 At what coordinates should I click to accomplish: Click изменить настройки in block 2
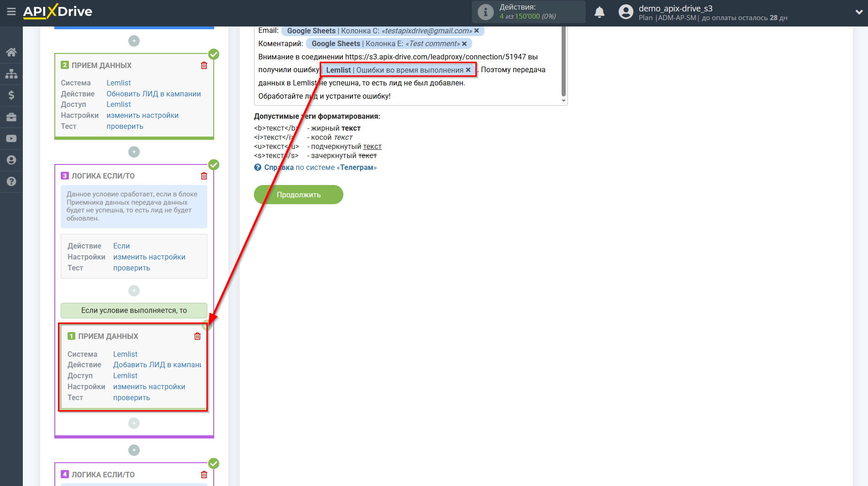tap(142, 115)
